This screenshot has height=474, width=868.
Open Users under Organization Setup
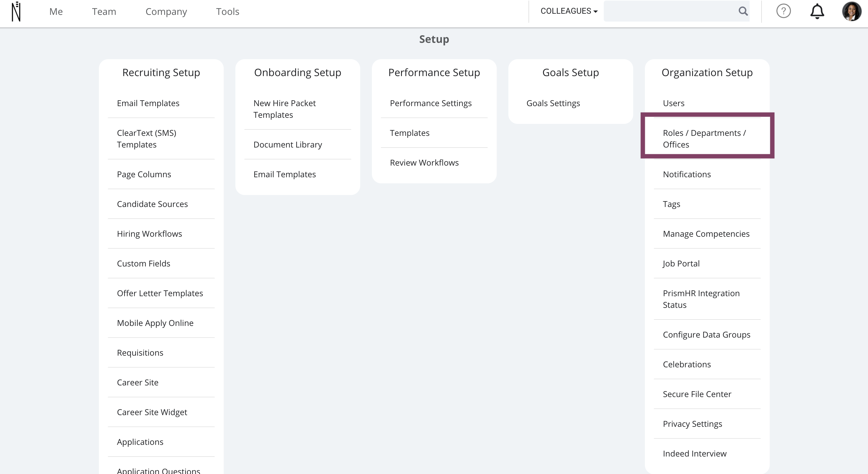click(x=673, y=103)
